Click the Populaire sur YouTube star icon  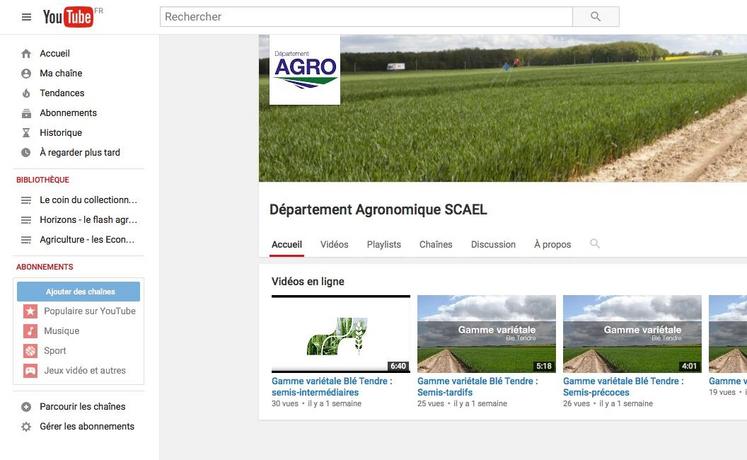point(30,311)
